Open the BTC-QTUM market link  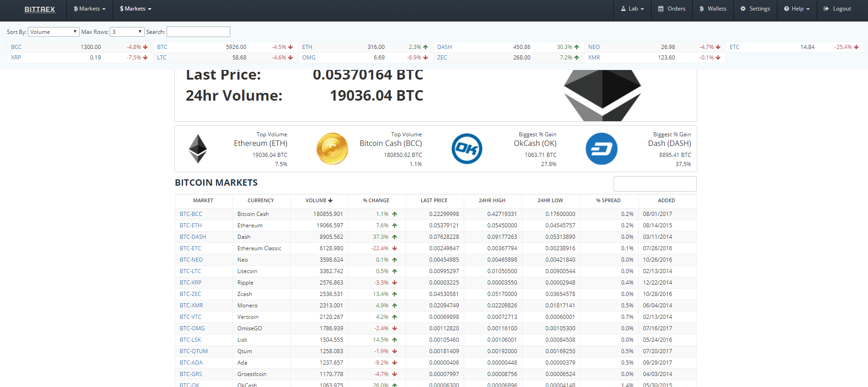[194, 351]
